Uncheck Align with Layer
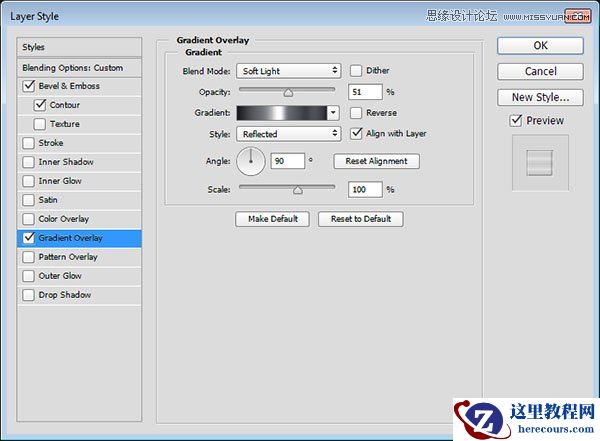 pyautogui.click(x=356, y=134)
